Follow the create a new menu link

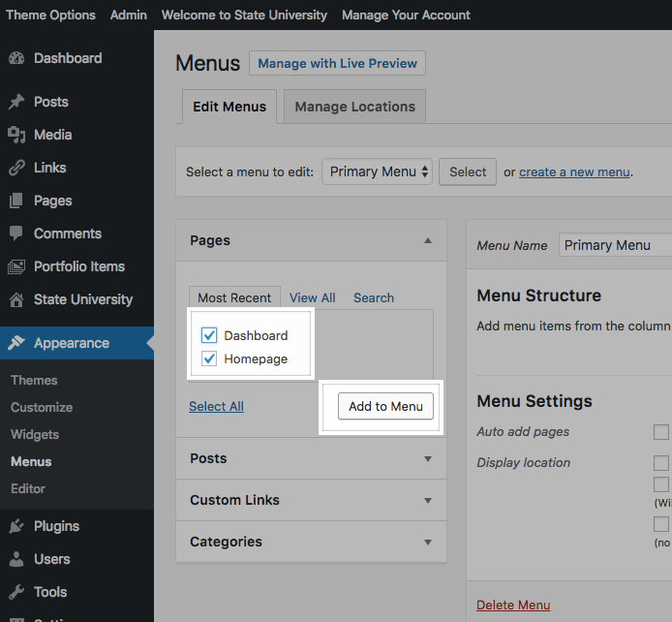pos(574,172)
